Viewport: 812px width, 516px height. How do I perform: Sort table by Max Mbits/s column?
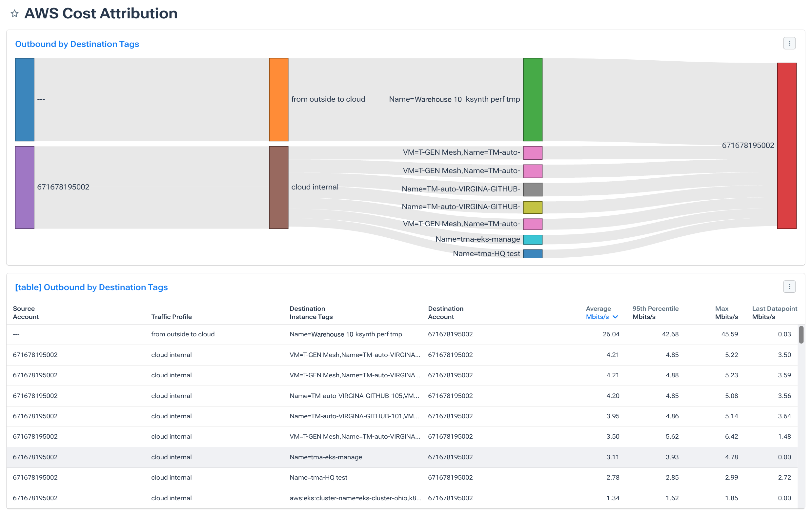click(x=726, y=312)
